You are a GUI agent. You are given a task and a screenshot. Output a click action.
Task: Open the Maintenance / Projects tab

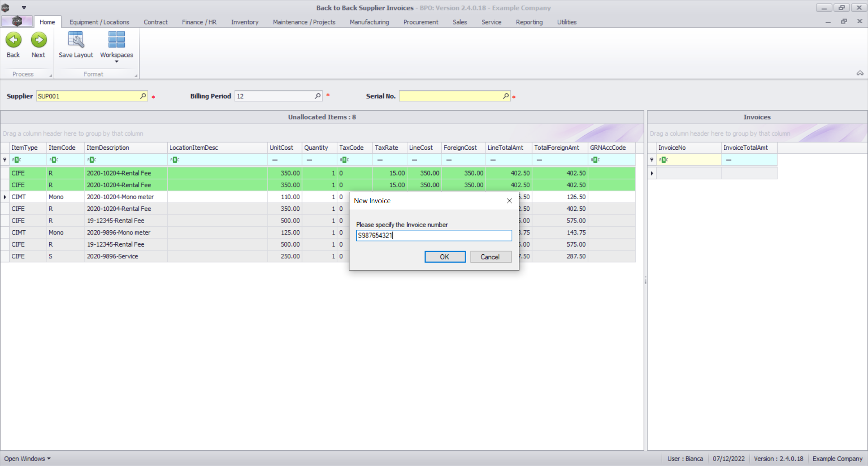304,22
